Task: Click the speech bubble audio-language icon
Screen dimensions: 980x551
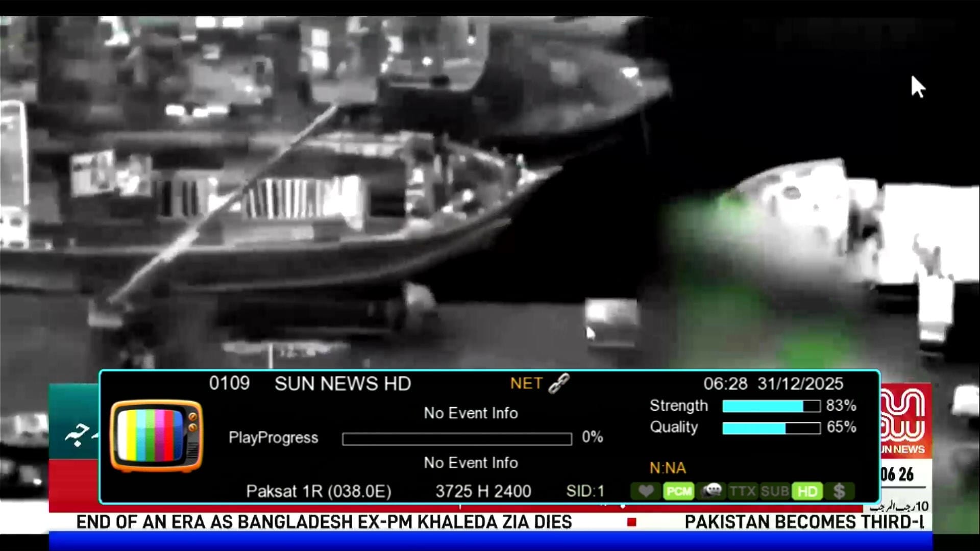Action: [711, 491]
